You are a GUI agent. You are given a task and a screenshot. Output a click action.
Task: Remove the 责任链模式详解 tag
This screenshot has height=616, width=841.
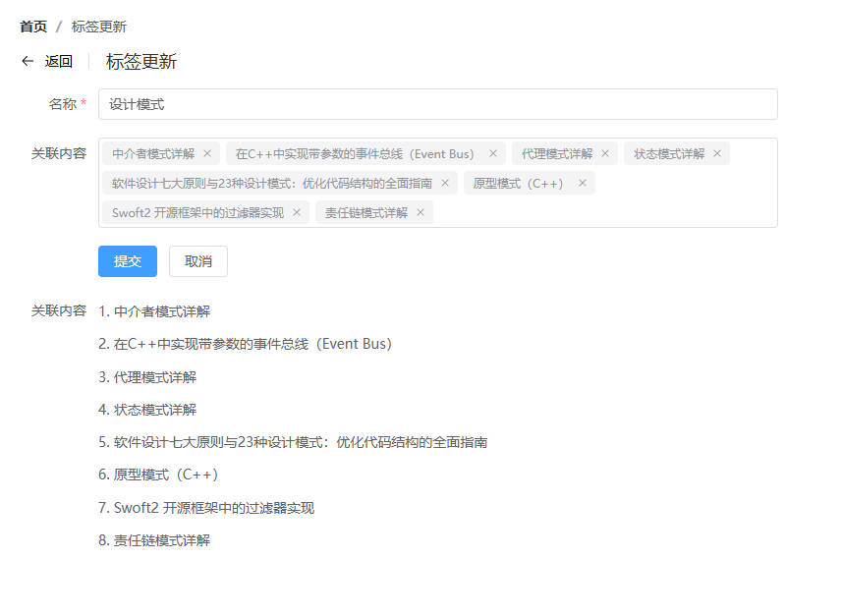420,213
